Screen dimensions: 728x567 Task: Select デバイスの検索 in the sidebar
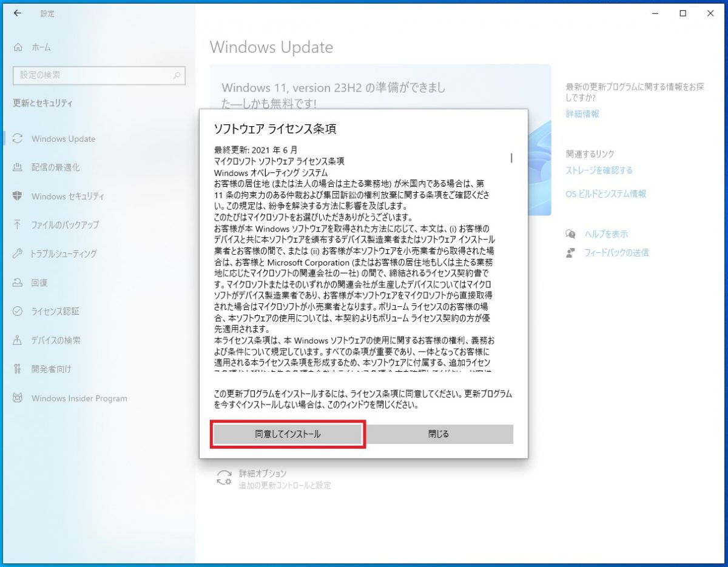[x=56, y=340]
